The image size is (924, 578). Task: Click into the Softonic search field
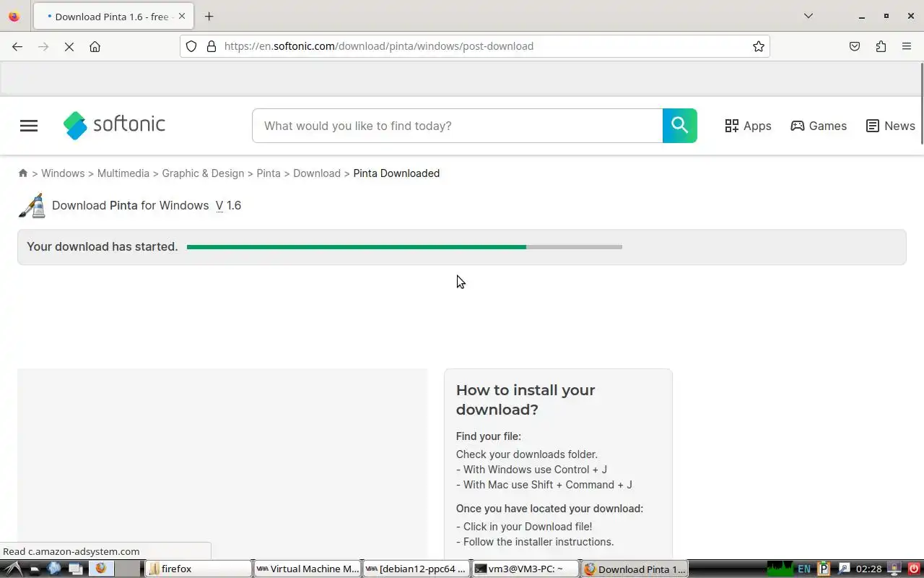tap(457, 126)
